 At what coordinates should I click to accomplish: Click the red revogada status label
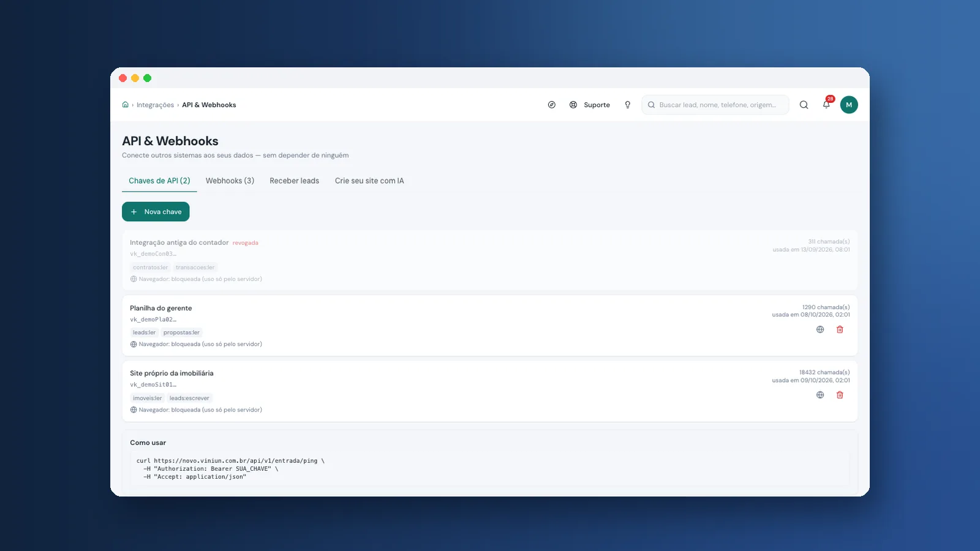click(x=245, y=243)
